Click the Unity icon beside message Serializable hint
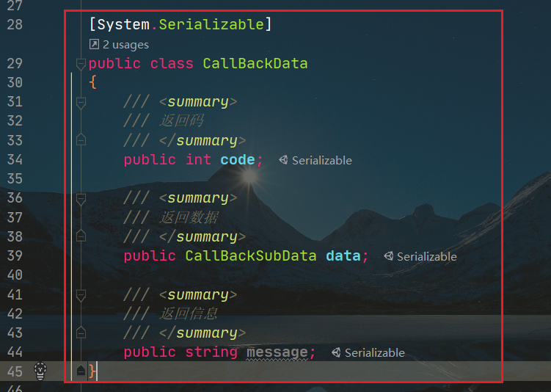 336,352
